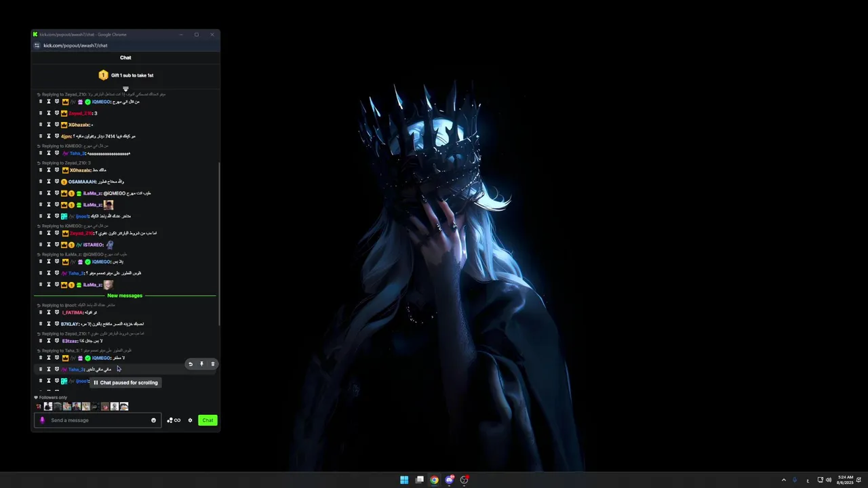Click timeout hourglass on XGhazalx's top message
The image size is (868, 488).
49,125
